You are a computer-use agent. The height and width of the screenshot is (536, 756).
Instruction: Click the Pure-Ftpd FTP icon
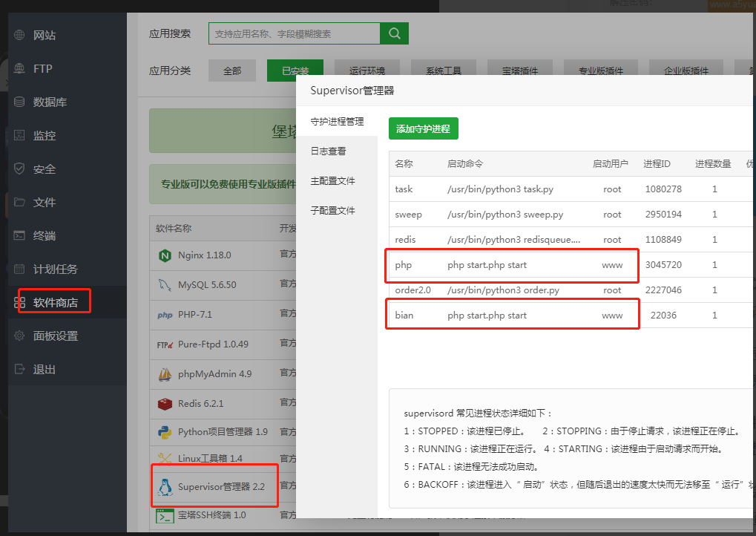[x=165, y=344]
